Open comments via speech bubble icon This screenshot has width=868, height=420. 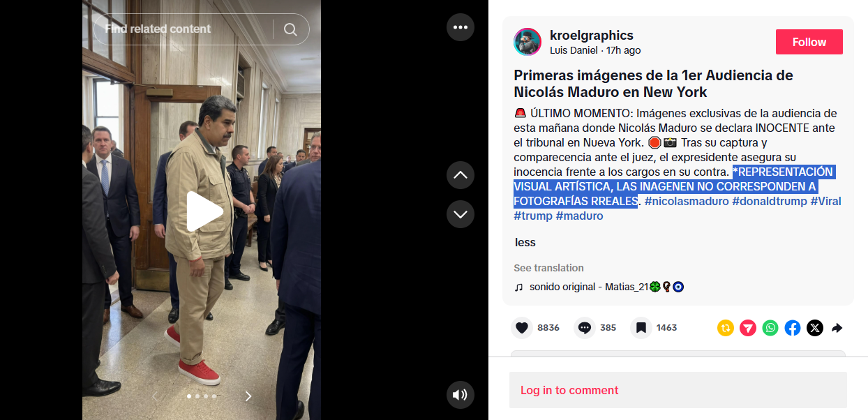585,328
